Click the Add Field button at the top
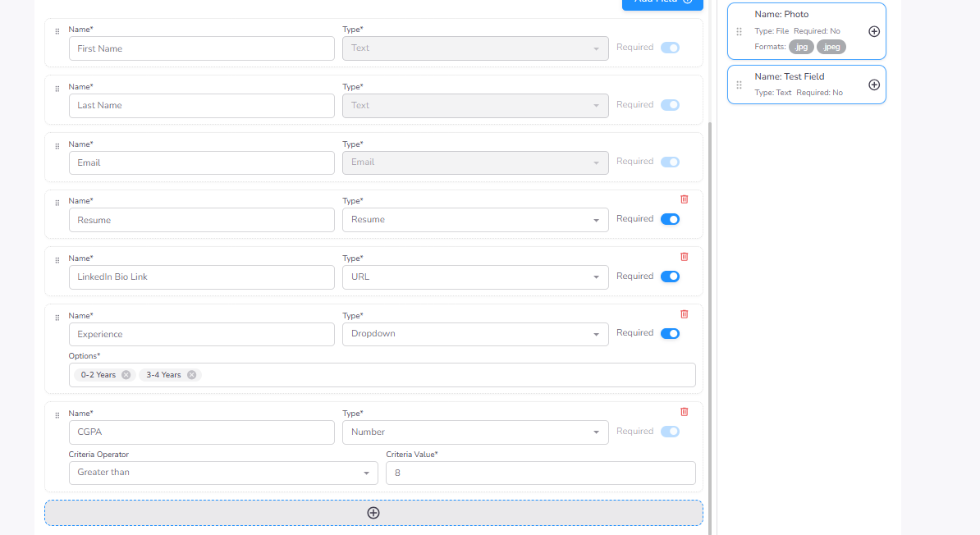This screenshot has width=980, height=535. pos(662,2)
